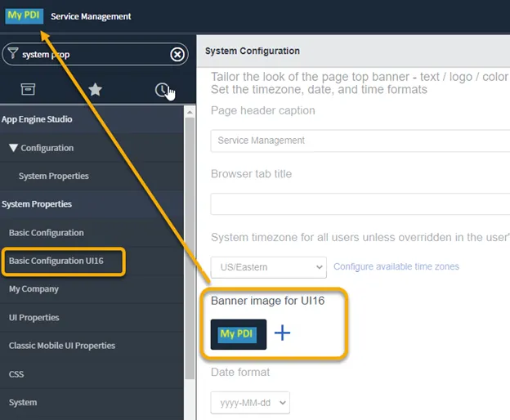Click the My PDI banner image thumbnail
Viewport: 510px width, 420px height.
pos(238,333)
